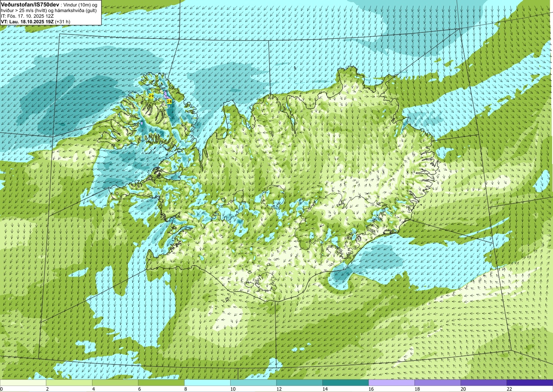Click the legend tick label "12"
553x392 pixels.
(x=279, y=389)
